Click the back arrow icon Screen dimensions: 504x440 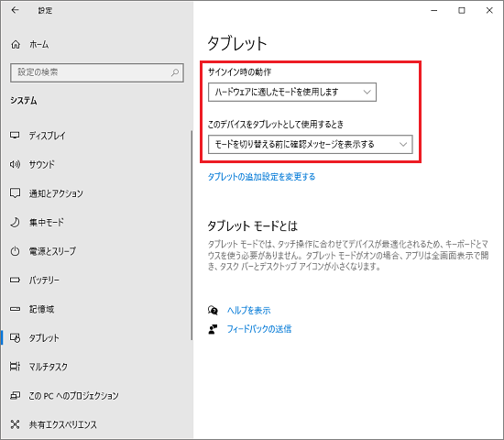(15, 10)
